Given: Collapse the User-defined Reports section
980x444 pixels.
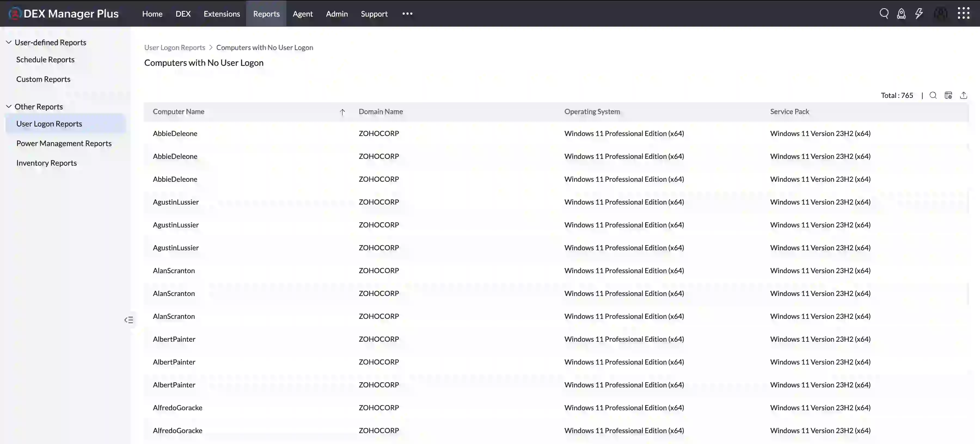Looking at the screenshot, I should coord(9,42).
